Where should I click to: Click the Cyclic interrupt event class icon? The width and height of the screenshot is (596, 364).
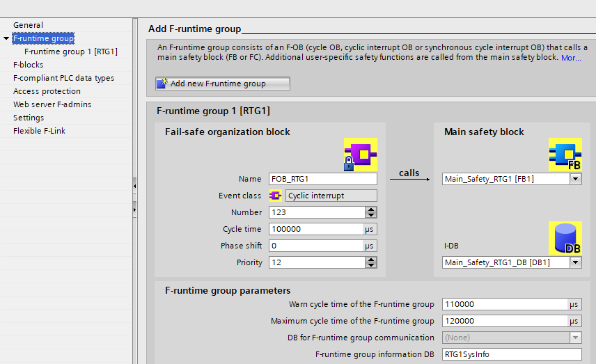(x=276, y=196)
